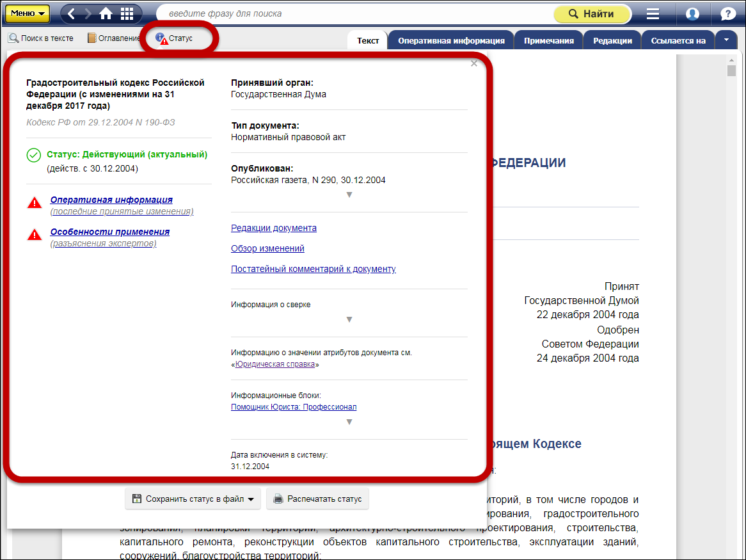This screenshot has height=560, width=746.
Task: Open the apps grid icon
Action: (x=127, y=13)
